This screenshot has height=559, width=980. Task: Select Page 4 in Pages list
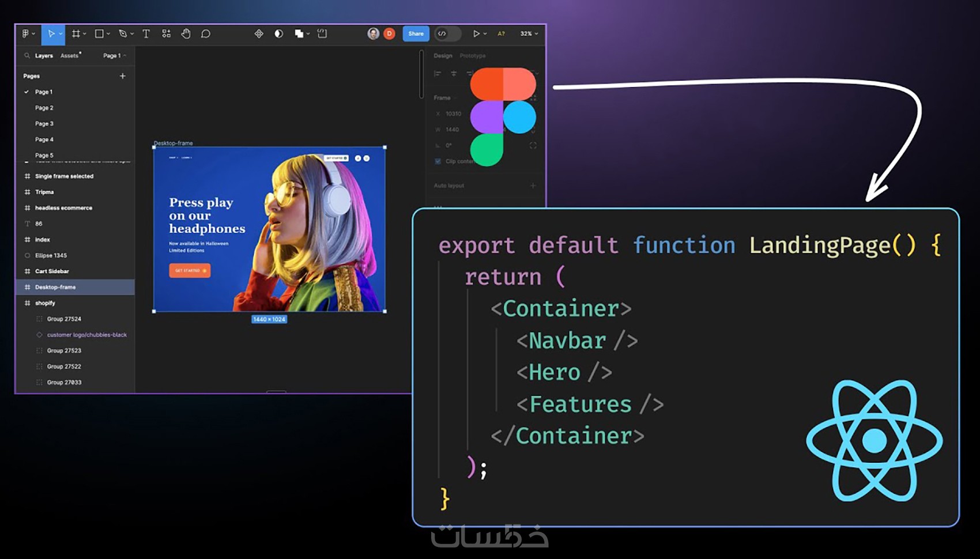pos(44,139)
